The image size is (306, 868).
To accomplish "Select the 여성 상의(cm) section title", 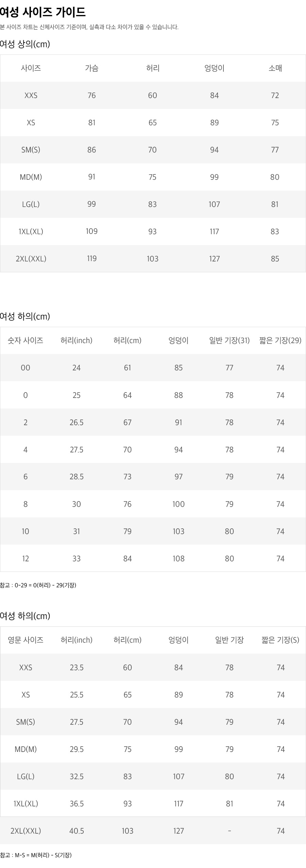I will pos(25,44).
